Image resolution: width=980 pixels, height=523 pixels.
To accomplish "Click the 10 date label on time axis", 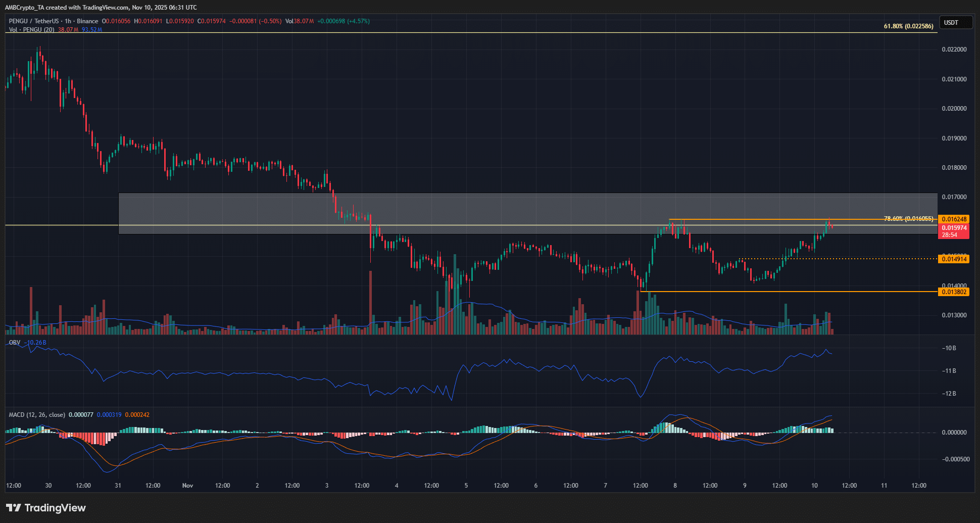I will [x=814, y=486].
